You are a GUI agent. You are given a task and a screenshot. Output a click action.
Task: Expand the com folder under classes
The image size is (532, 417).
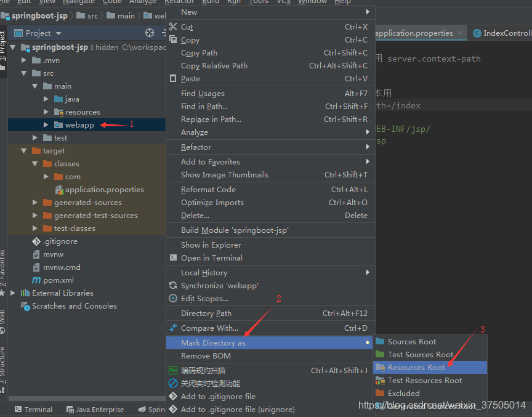point(46,176)
